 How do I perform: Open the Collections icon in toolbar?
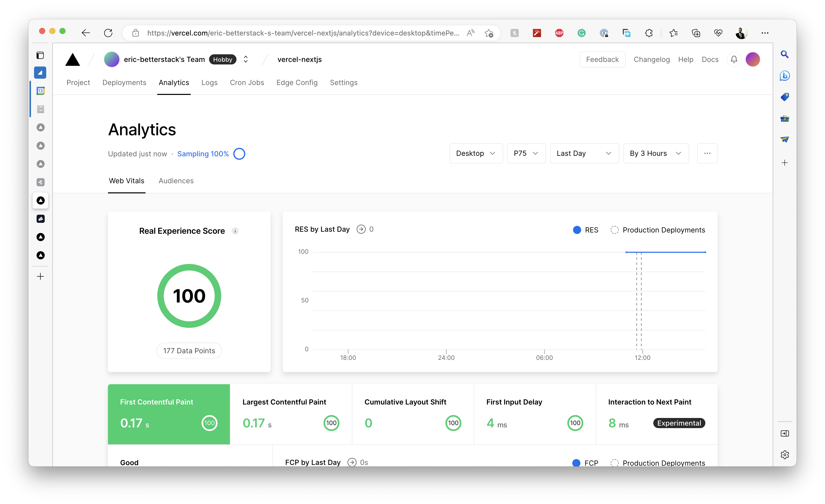[x=696, y=33]
